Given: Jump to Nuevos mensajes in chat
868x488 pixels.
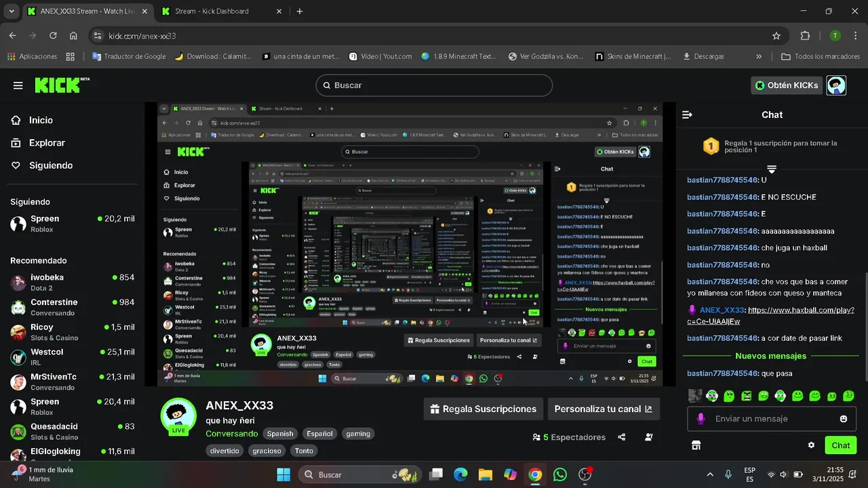Looking at the screenshot, I should pyautogui.click(x=770, y=356).
